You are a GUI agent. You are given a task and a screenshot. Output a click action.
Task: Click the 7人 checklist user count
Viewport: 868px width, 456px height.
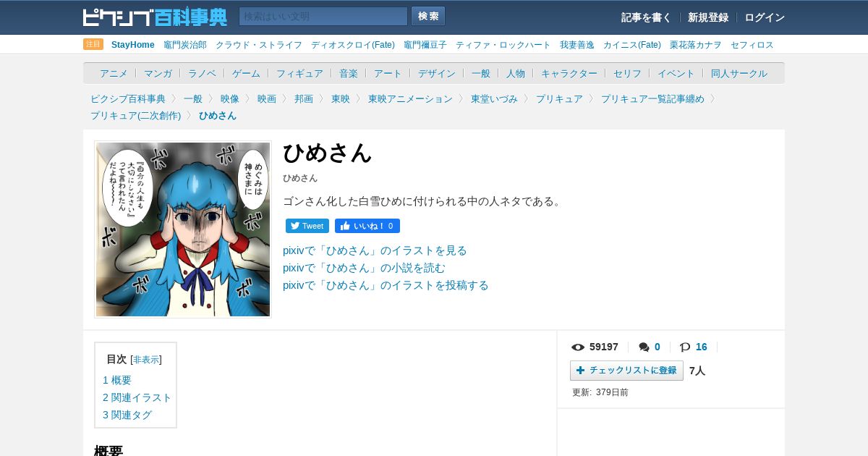point(697,371)
